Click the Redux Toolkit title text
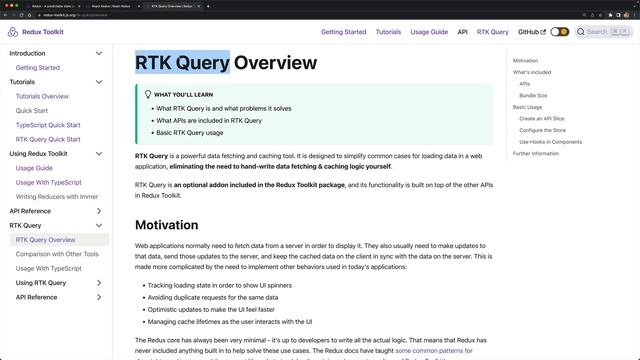640x360 pixels. coord(43,32)
